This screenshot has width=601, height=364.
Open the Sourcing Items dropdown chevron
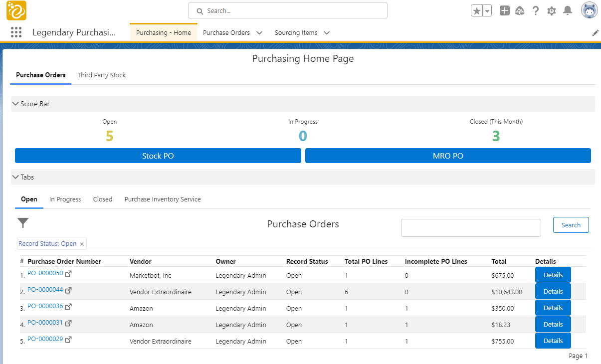point(327,33)
